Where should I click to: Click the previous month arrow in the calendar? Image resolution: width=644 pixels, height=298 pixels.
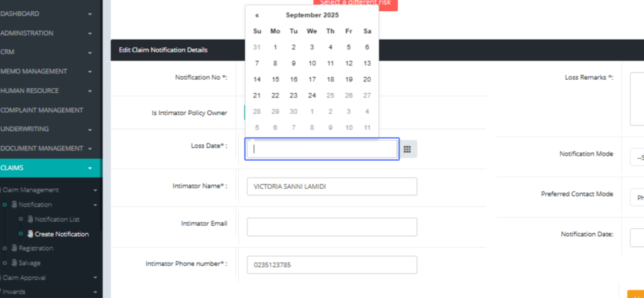[257, 16]
